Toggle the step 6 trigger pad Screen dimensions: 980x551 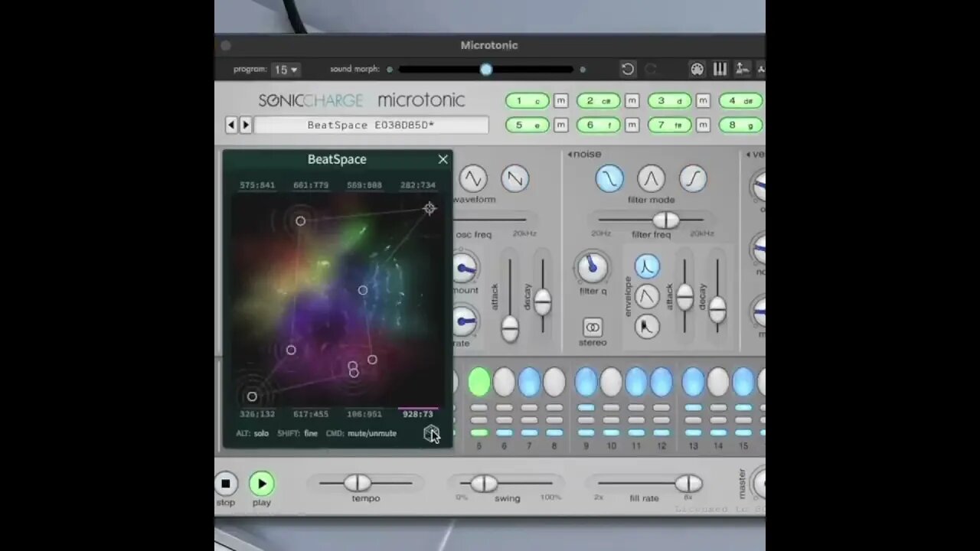(504, 382)
